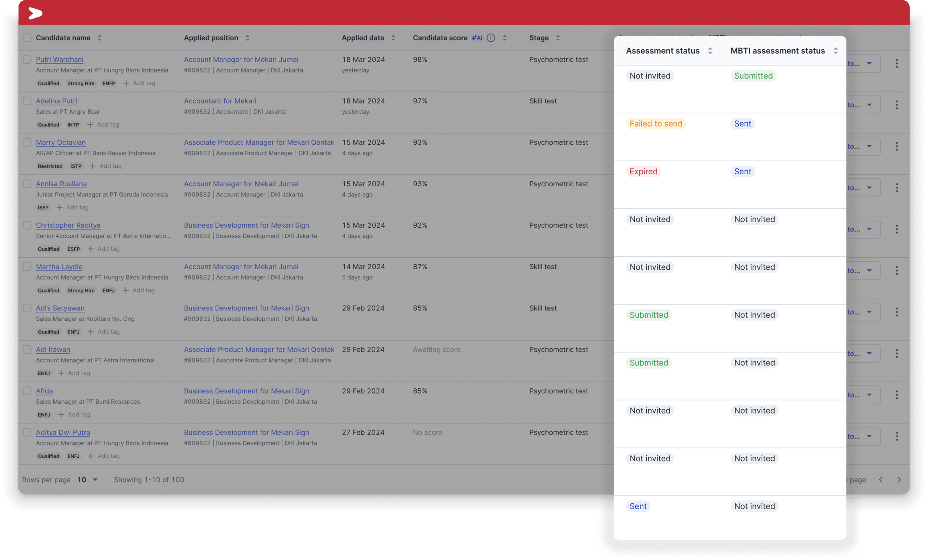The image size is (928, 560).
Task: Expand move-to dropdown for Adhi Setyawan row
Action: tap(869, 312)
